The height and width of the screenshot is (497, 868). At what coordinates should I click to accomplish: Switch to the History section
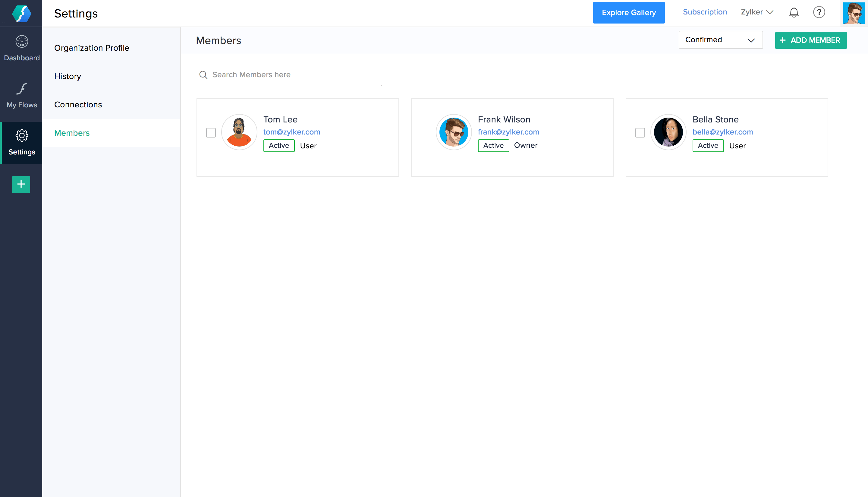(68, 76)
